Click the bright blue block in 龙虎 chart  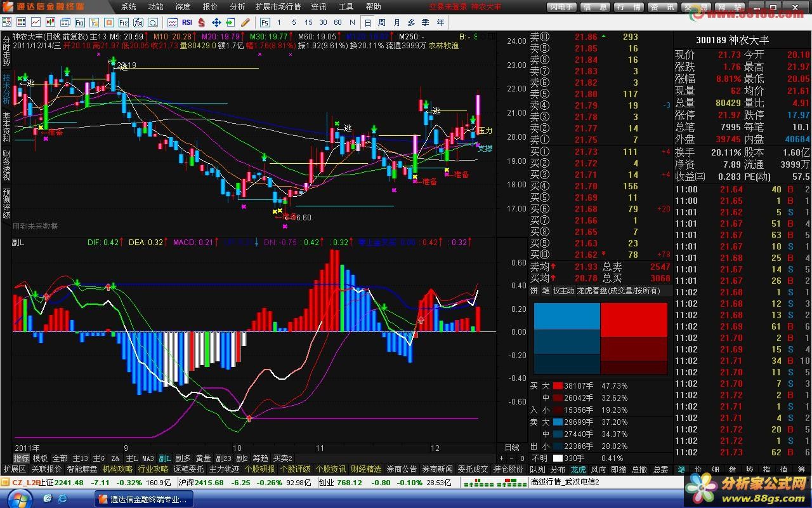pos(566,316)
